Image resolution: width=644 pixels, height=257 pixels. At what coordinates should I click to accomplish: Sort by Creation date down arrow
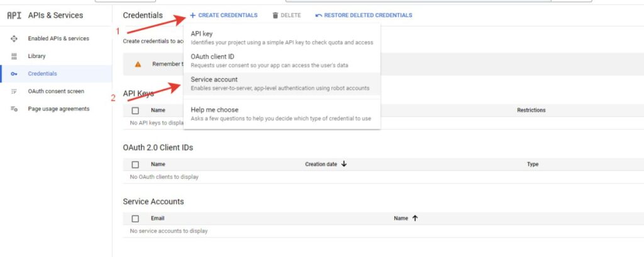coord(344,164)
